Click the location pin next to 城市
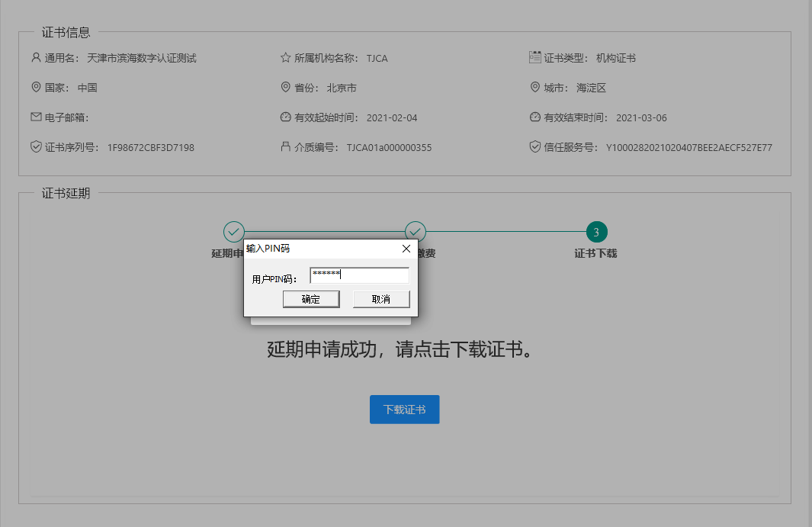 [534, 87]
